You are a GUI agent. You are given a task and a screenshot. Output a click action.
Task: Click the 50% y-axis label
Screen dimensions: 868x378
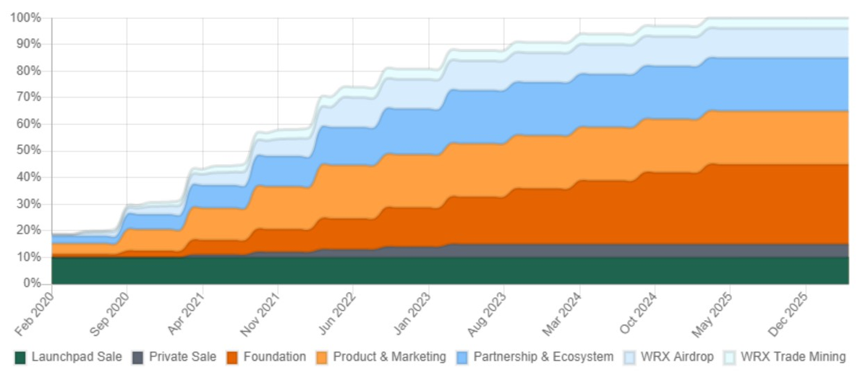(29, 150)
